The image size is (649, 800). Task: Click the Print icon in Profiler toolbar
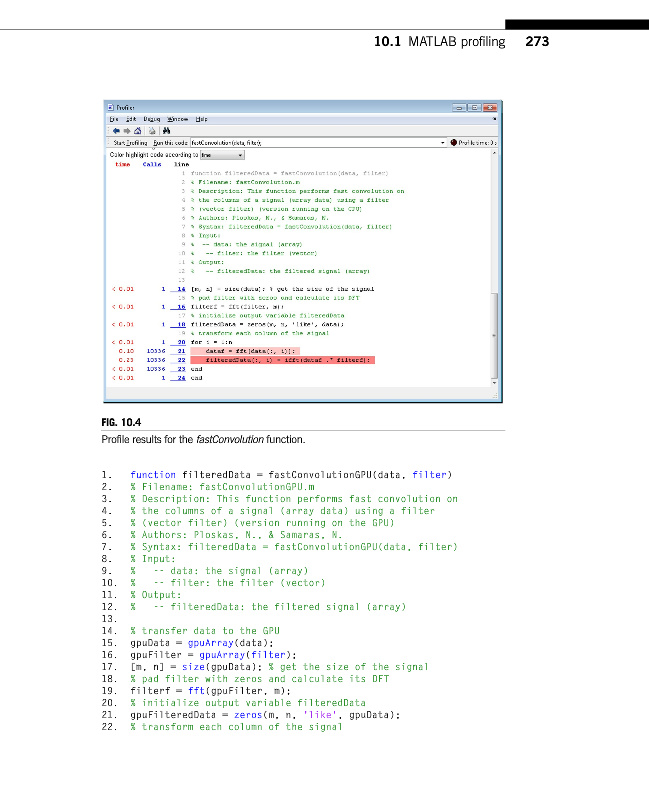click(x=151, y=130)
